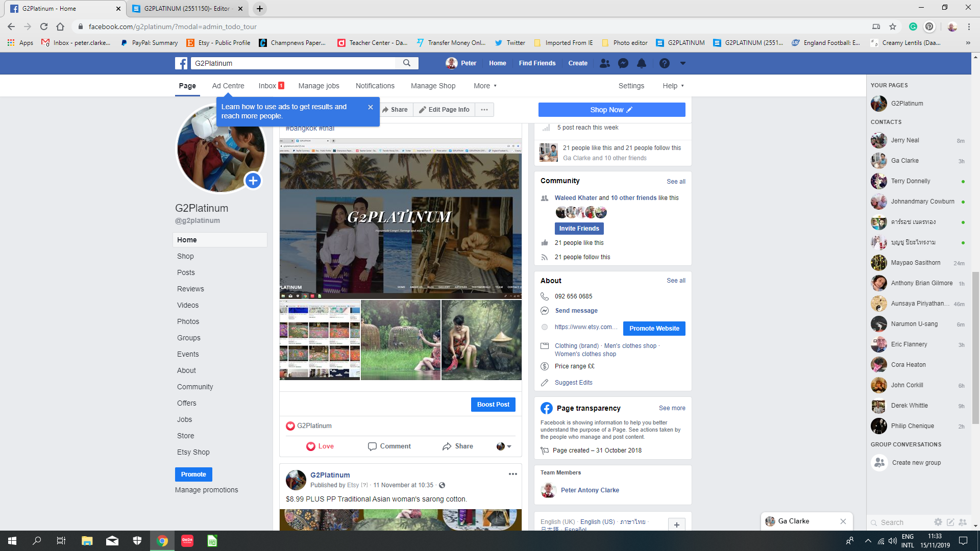Click the Invite Friends button
The image size is (980, 551).
click(579, 229)
